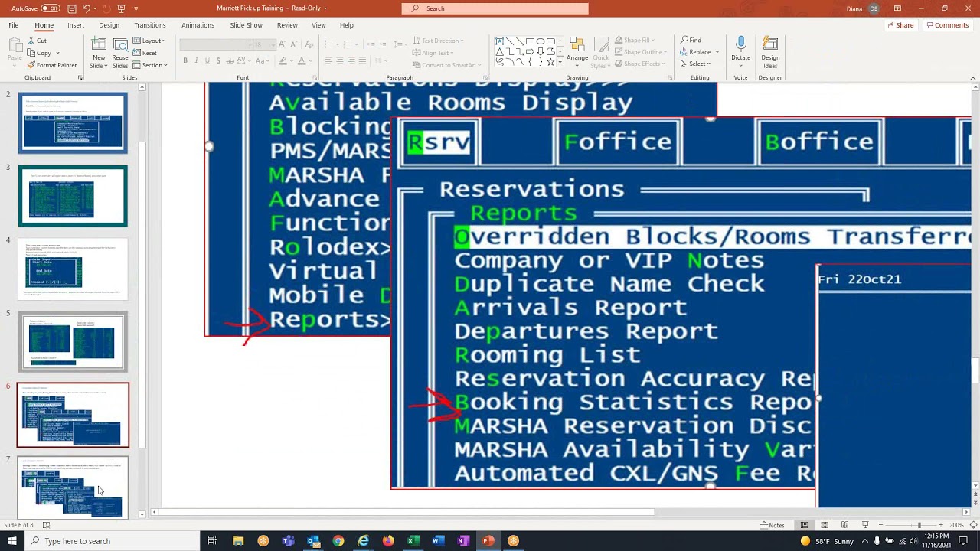Viewport: 980px width, 551px height.
Task: Switch to Reading View
Action: pos(844,525)
